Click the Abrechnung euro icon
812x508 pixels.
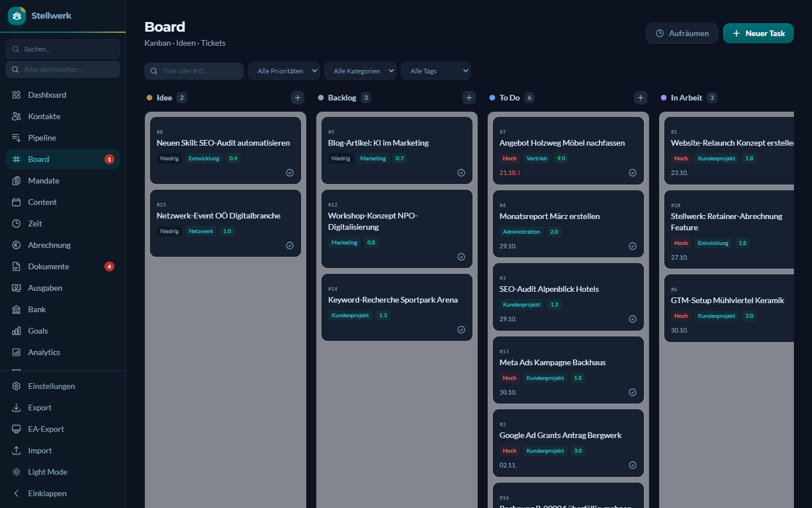pos(16,245)
